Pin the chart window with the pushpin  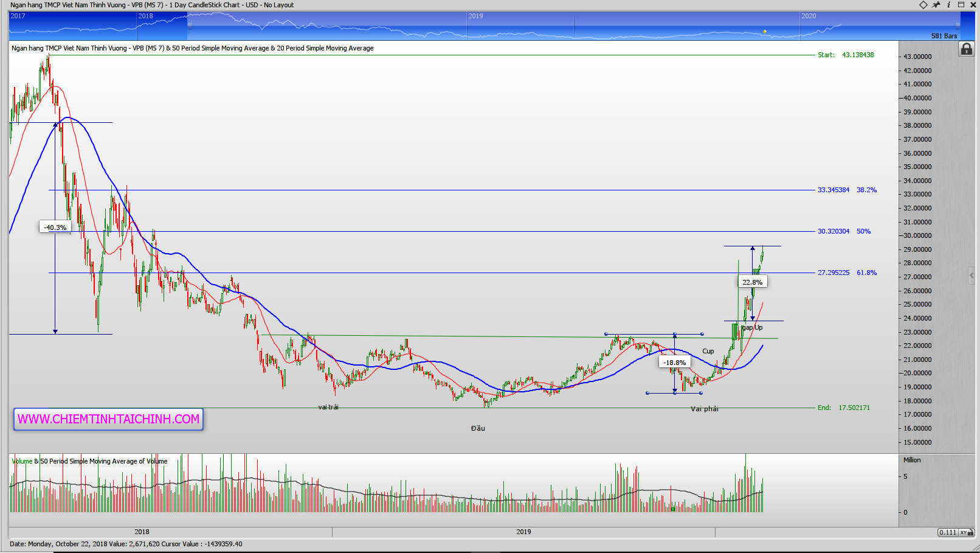pyautogui.click(x=936, y=5)
